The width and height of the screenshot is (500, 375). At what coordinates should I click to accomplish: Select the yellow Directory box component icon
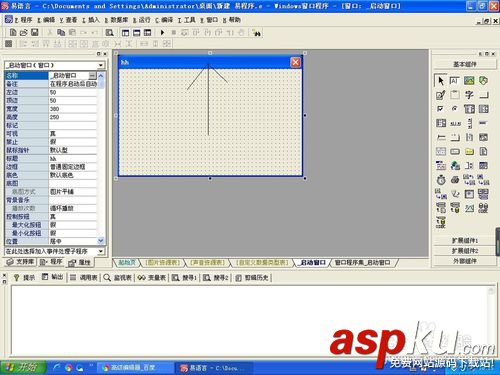[x=469, y=152]
